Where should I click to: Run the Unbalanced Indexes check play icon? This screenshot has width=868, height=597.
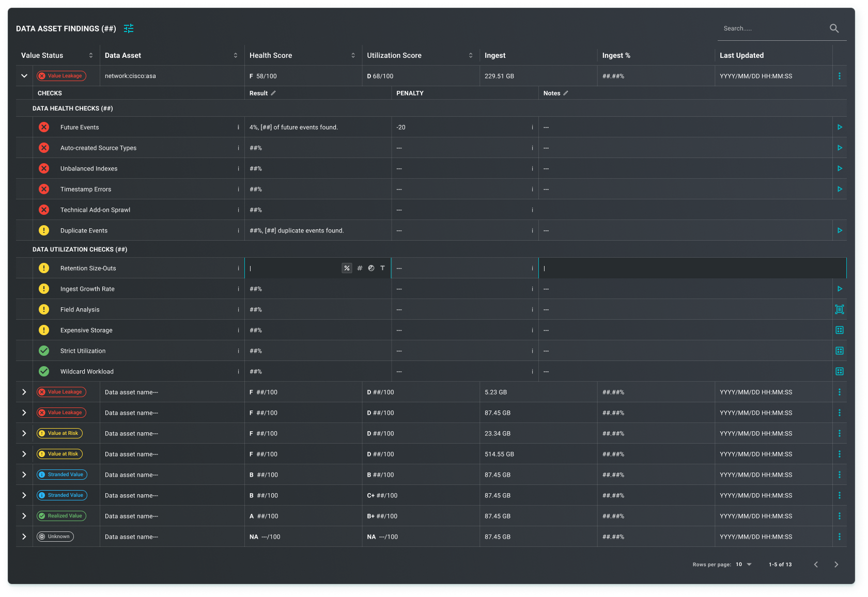coord(840,168)
